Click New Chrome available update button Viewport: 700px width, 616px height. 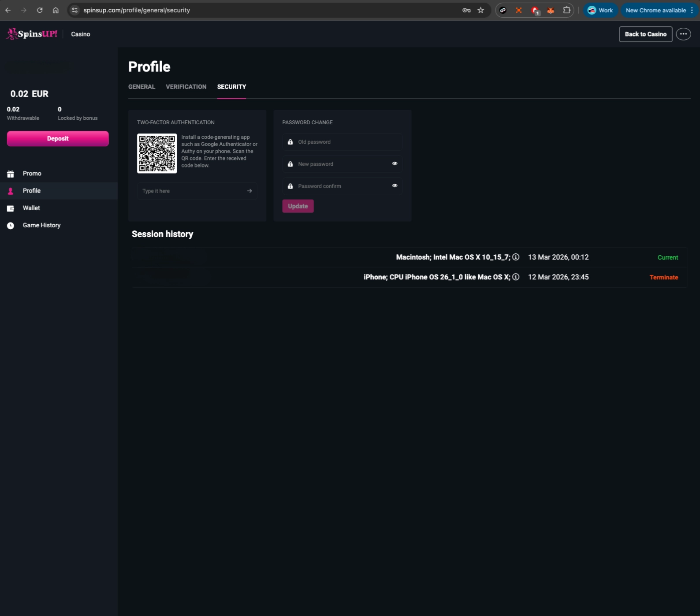point(656,10)
